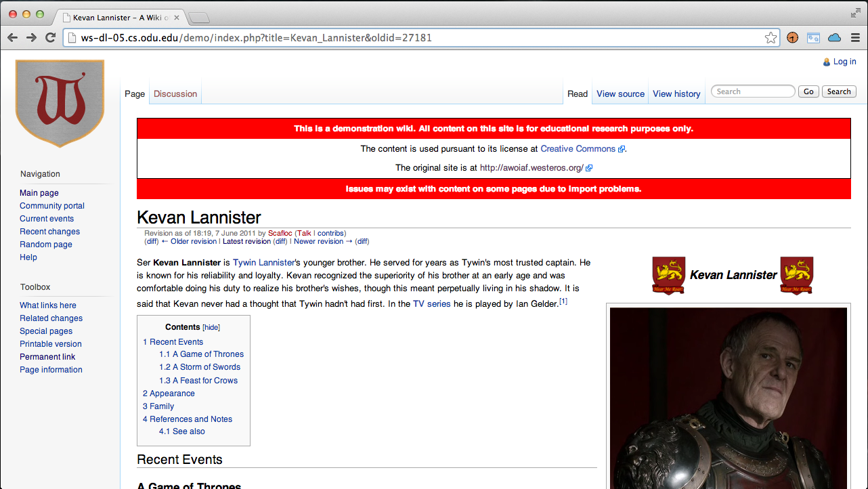868x489 pixels.
Task: Jump to 1.1 A Game of Thrones
Action: [x=202, y=354]
